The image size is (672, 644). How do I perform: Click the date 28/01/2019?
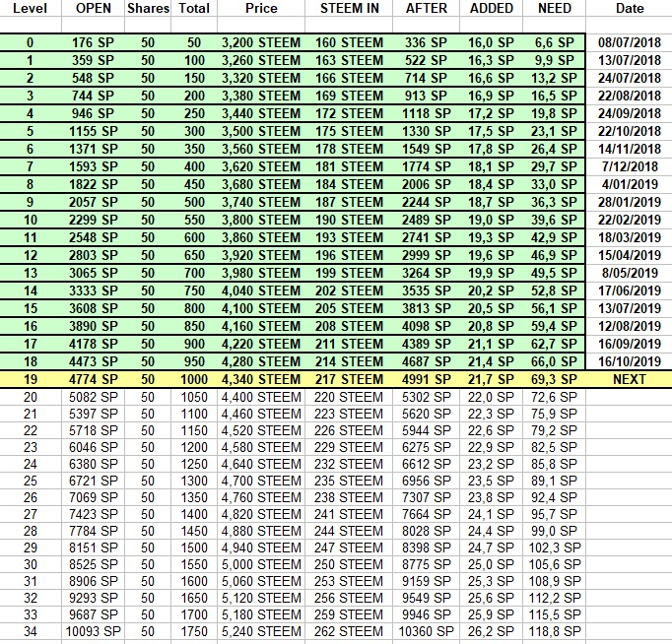[630, 202]
